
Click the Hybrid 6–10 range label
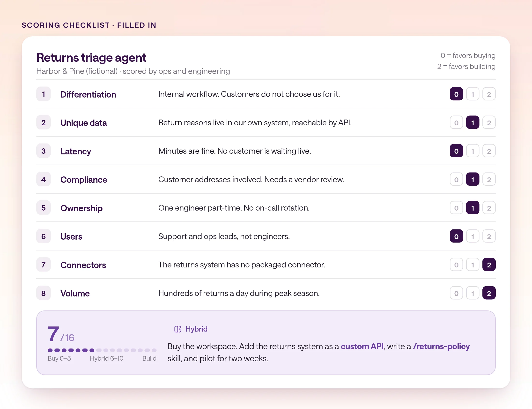[x=107, y=358]
